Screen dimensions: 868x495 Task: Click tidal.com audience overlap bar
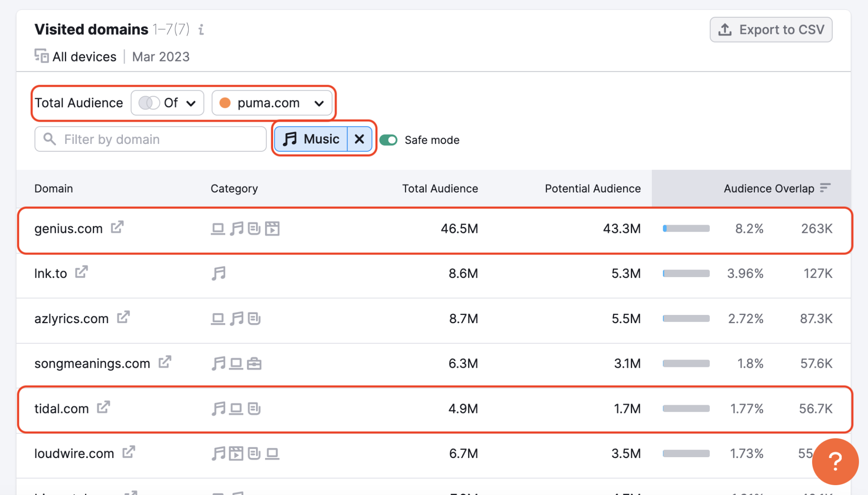click(686, 409)
